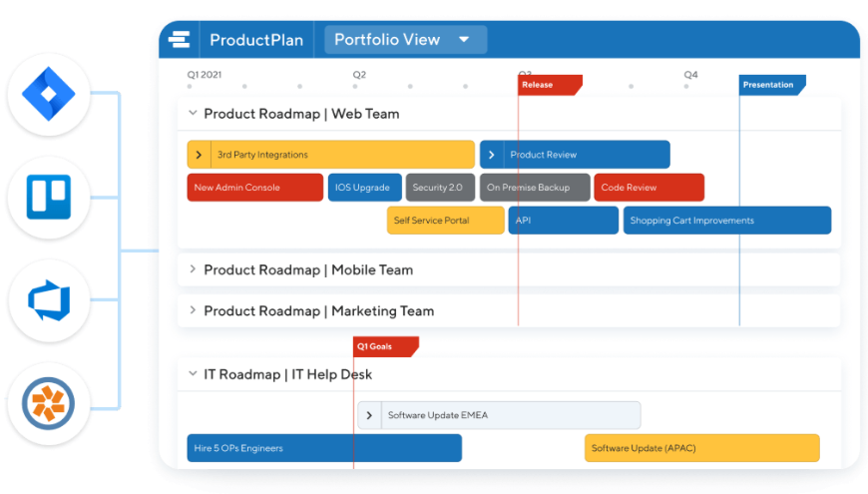This screenshot has height=494, width=868.
Task: Open the Shopping Cart Improvements bar
Action: [x=726, y=221]
